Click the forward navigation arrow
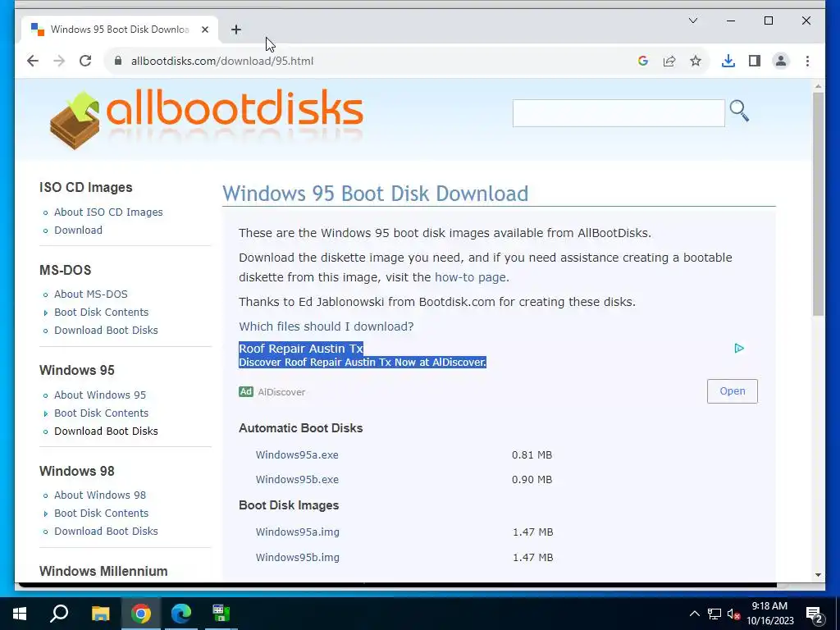The width and height of the screenshot is (840, 630). pos(59,61)
